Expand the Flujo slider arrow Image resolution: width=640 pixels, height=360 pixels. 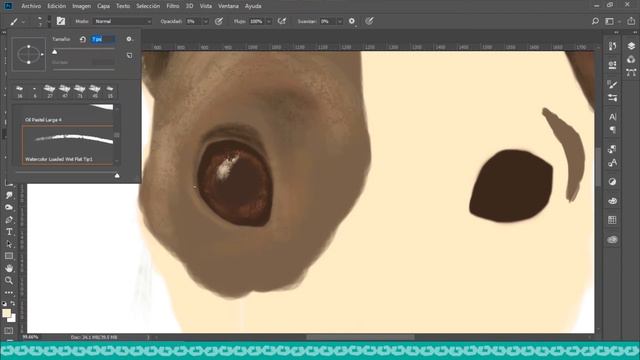pyautogui.click(x=269, y=21)
